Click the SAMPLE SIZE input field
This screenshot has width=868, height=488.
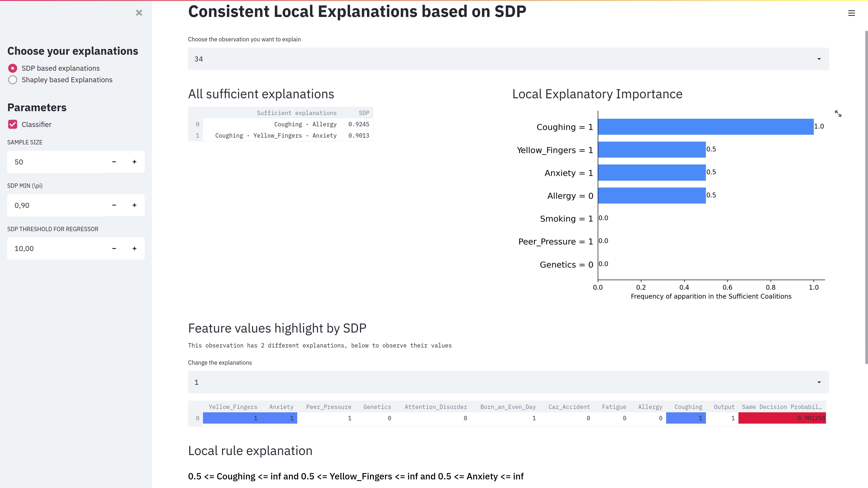tap(60, 162)
